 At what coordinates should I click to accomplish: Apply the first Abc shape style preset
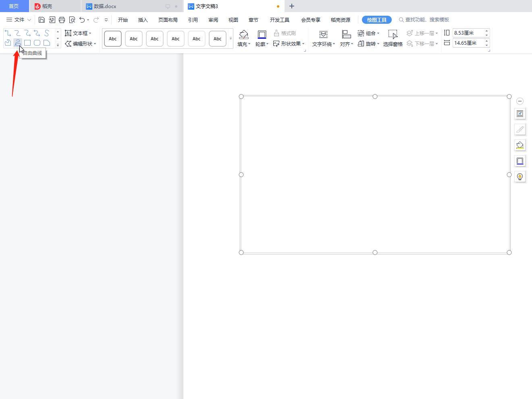tap(113, 39)
